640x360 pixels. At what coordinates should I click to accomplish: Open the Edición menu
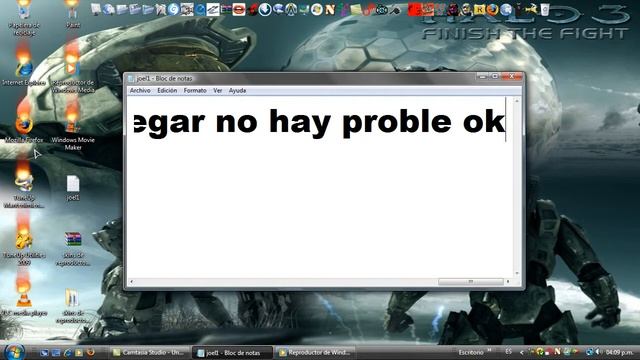[167, 91]
